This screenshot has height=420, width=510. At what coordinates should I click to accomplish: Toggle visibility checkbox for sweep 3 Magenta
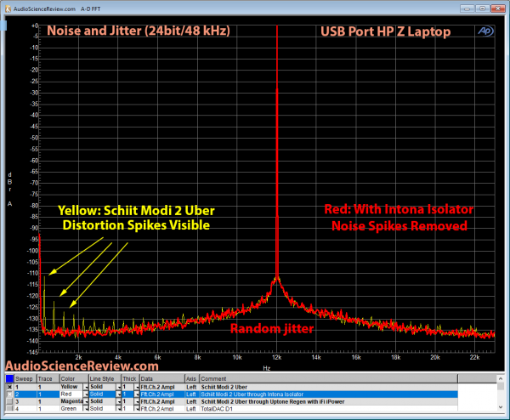[9, 401]
